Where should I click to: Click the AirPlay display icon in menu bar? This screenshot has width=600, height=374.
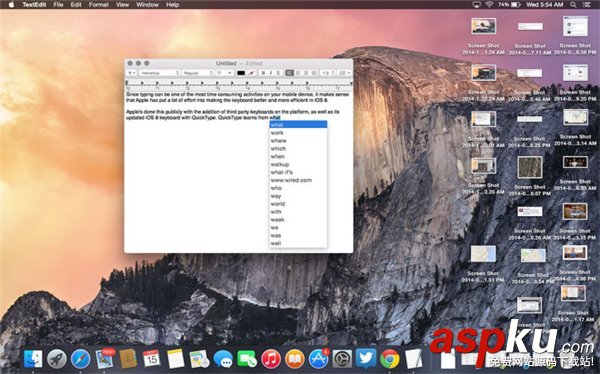[x=477, y=5]
